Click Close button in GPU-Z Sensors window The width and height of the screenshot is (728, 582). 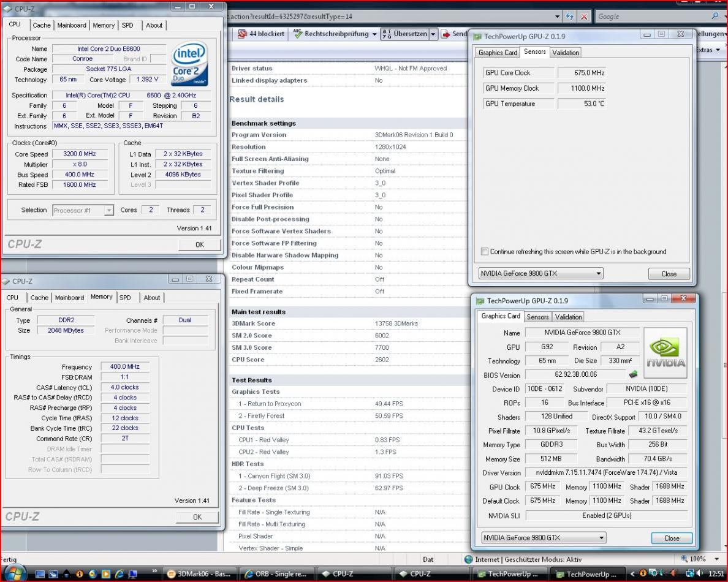point(669,274)
